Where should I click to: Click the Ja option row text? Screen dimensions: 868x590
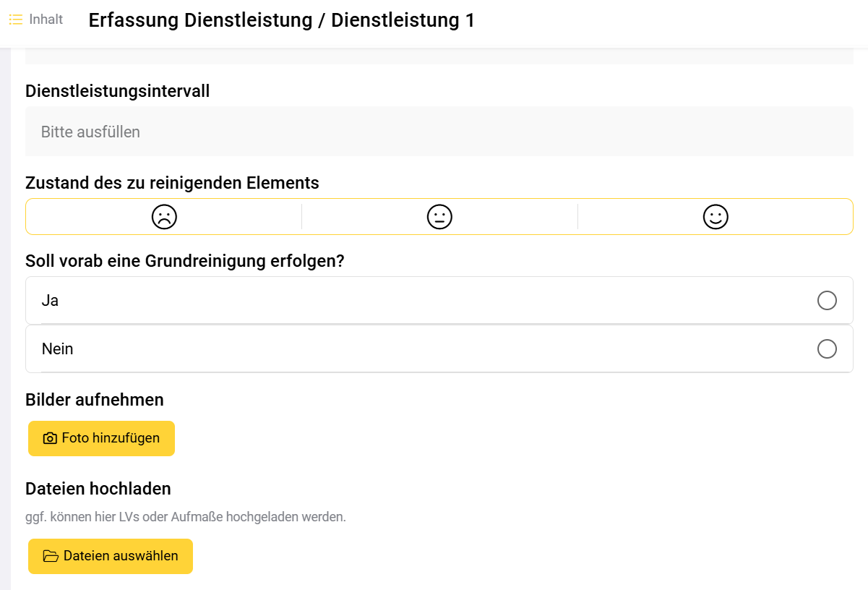click(x=50, y=300)
